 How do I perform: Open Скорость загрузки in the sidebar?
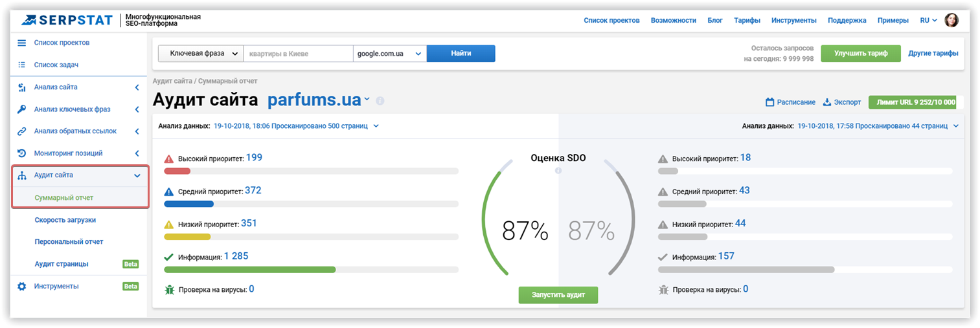(65, 220)
